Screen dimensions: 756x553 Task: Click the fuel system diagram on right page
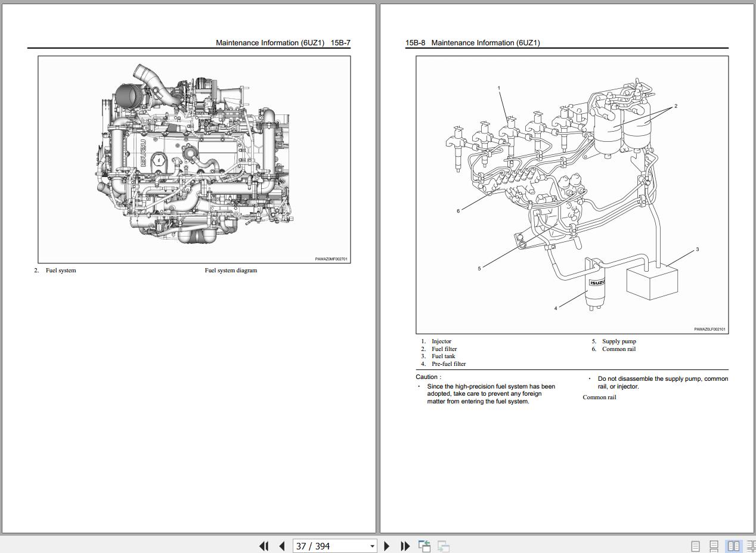tap(572, 194)
